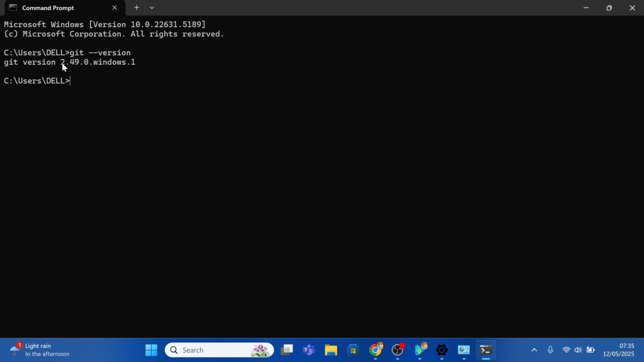Viewport: 644px width, 362px height.
Task: Click the Command Prompt tab icon
Action: coord(13,8)
